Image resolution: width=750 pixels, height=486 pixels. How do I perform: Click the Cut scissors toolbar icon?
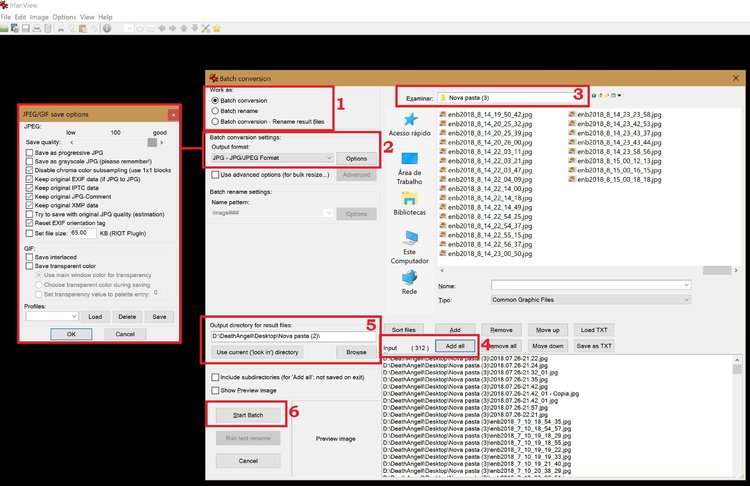point(61,29)
